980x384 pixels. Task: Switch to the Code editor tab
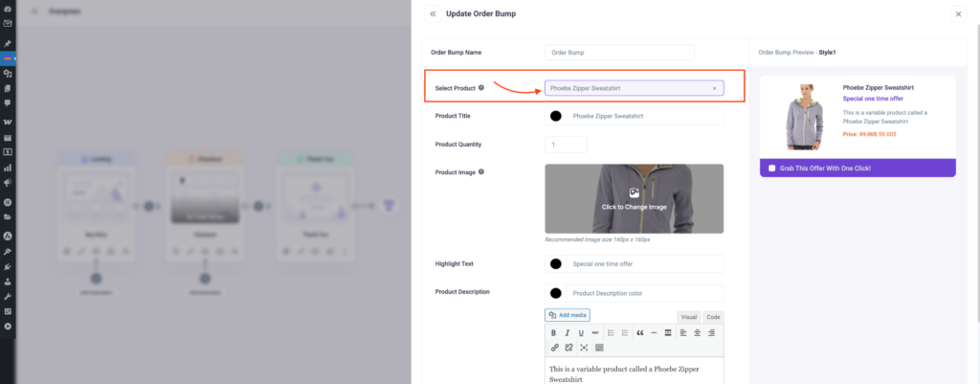pos(713,317)
